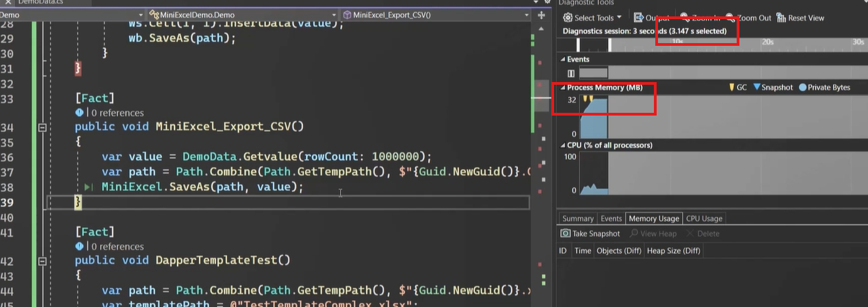This screenshot has width=868, height=307.
Task: Switch to the Summary tab
Action: pos(577,219)
